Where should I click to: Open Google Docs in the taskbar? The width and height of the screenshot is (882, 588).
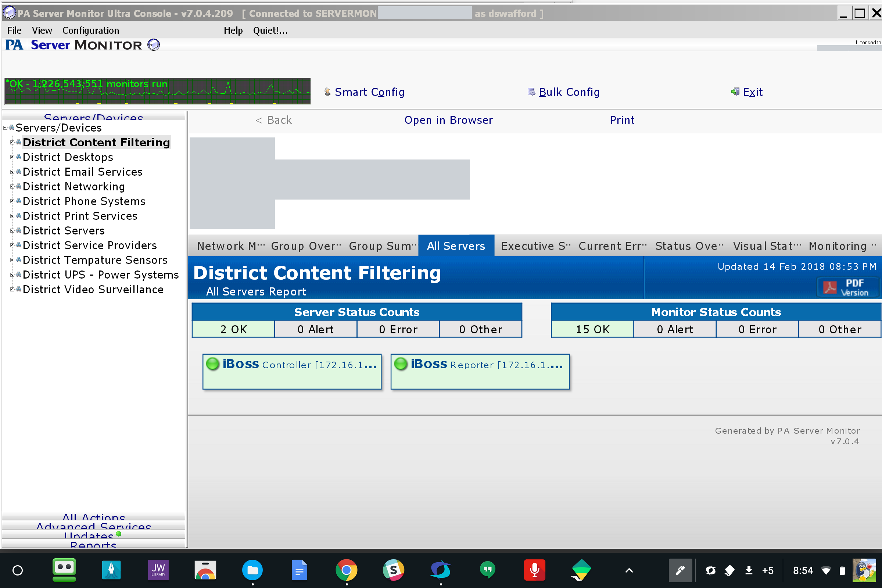(299, 570)
